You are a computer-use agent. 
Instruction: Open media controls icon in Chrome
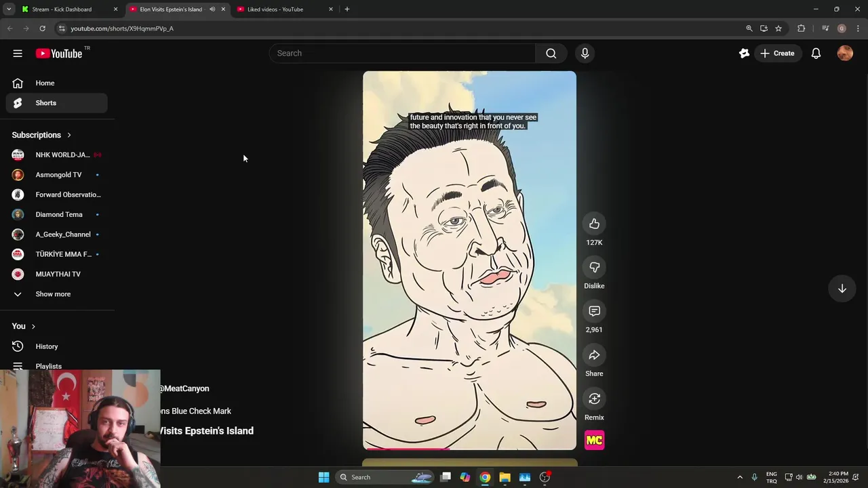825,28
